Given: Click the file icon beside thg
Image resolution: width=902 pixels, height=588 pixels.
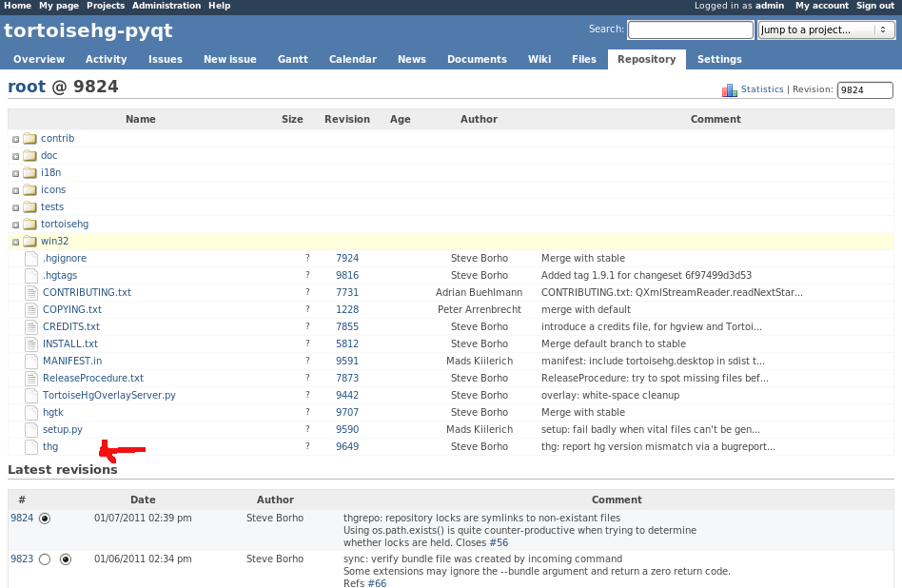Looking at the screenshot, I should (31, 446).
